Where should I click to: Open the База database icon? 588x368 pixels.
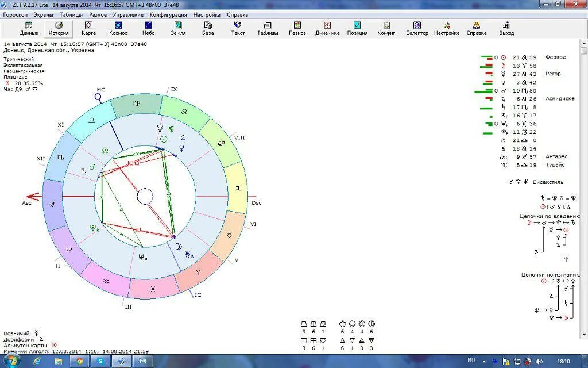click(x=208, y=29)
